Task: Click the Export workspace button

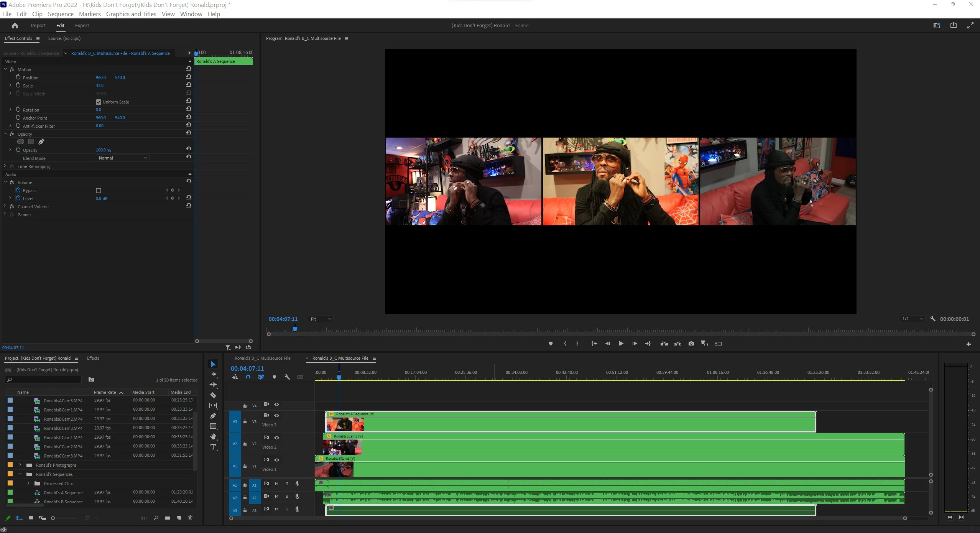Action: coord(82,26)
